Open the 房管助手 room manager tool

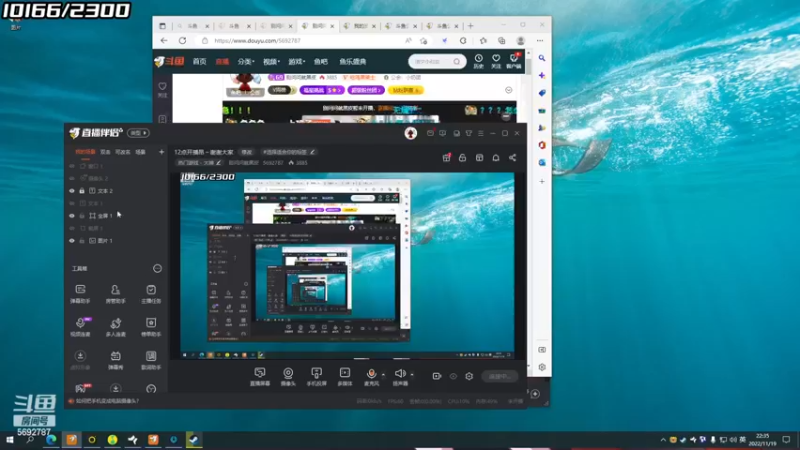tap(115, 294)
